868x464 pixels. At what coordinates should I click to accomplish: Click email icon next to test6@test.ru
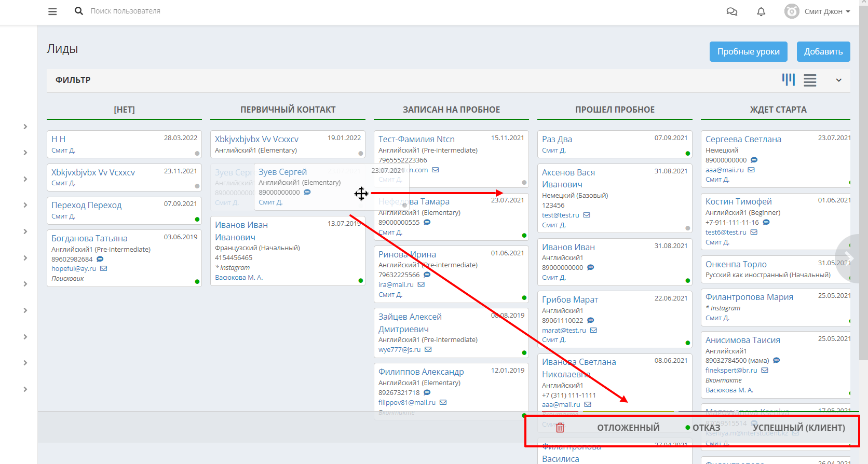(x=754, y=232)
